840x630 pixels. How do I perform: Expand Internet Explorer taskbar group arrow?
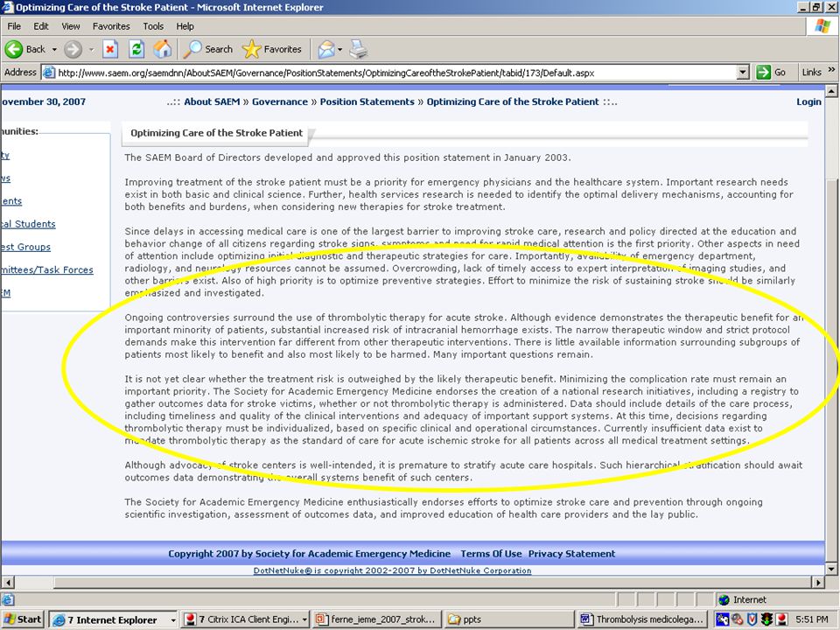click(x=173, y=619)
